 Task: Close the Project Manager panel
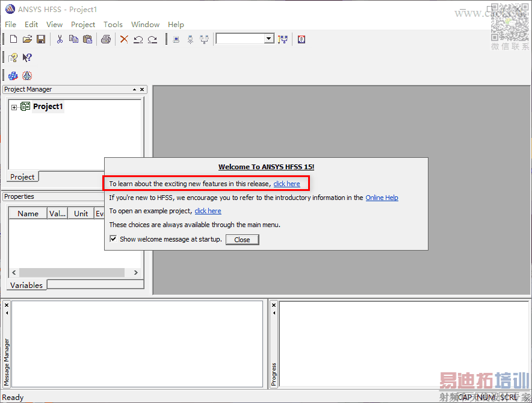click(142, 89)
